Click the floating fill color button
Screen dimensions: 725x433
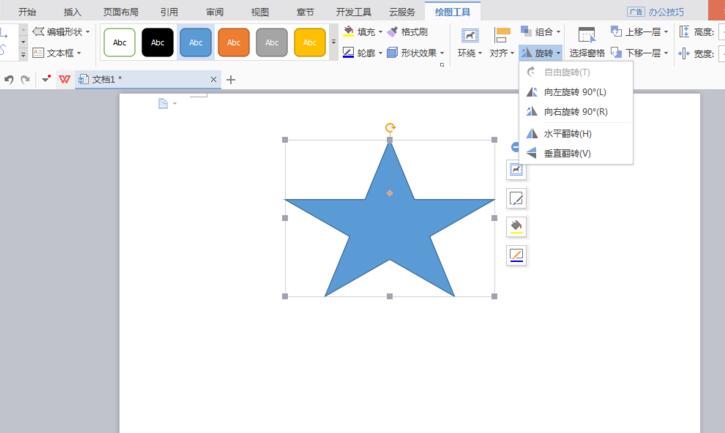click(516, 227)
